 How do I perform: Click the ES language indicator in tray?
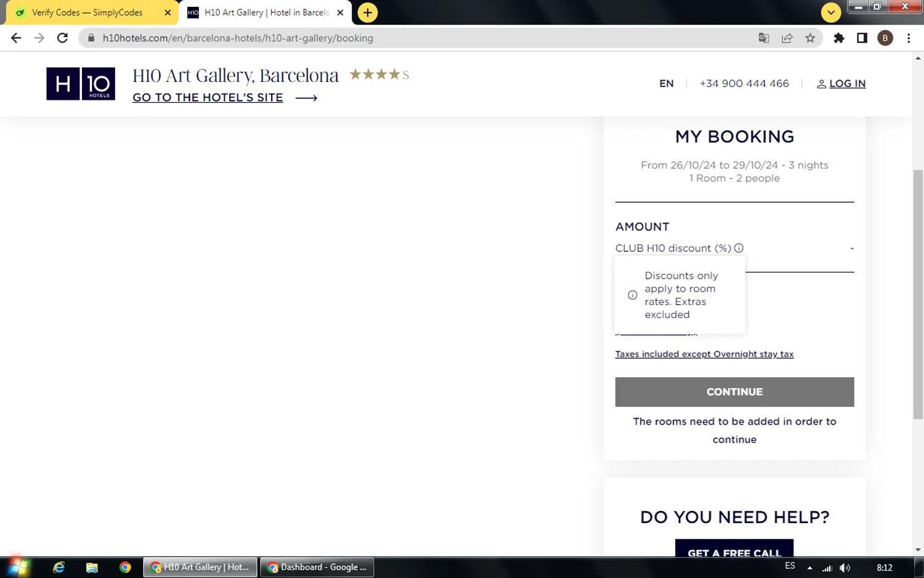coord(790,566)
